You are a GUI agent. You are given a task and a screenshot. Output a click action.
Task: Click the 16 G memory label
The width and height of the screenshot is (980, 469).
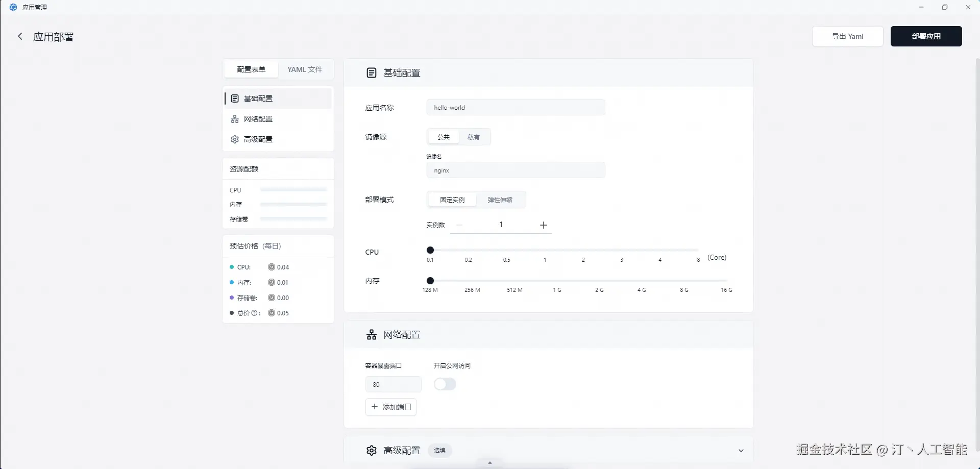pyautogui.click(x=726, y=290)
